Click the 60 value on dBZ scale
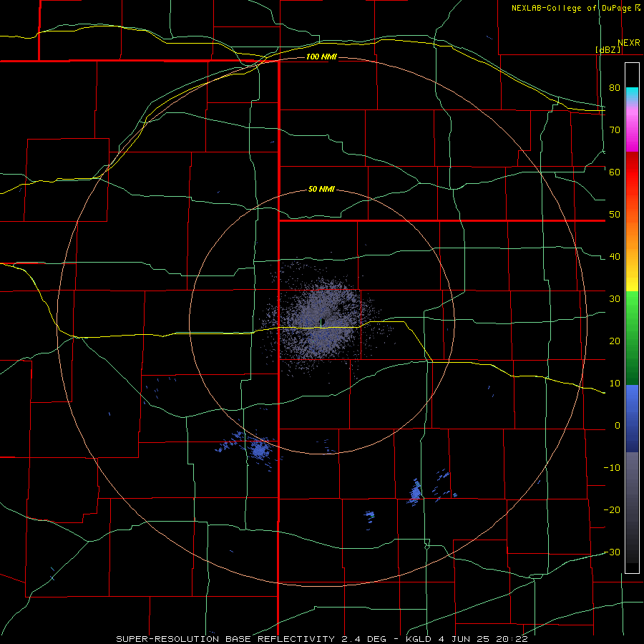The width and height of the screenshot is (644, 644). coord(615,172)
